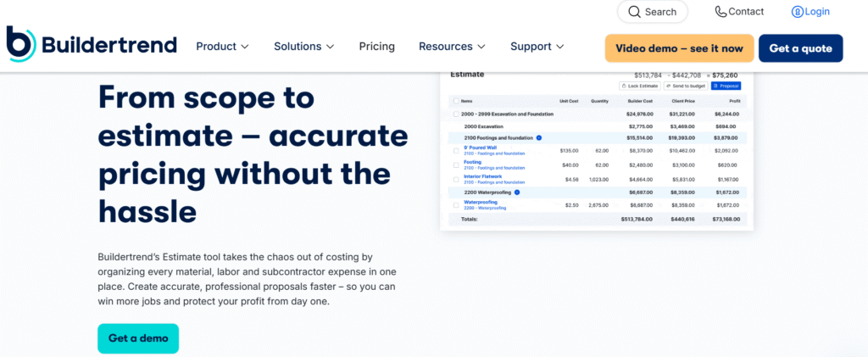Image resolution: width=868 pixels, height=357 pixels.
Task: Open the Support navigation menu
Action: [x=537, y=47]
